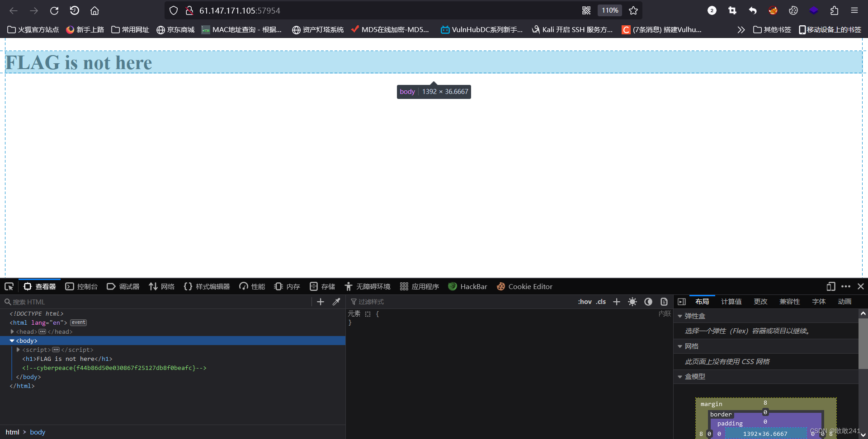The height and width of the screenshot is (439, 868).
Task: Collapse the 盒模型 box model section
Action: click(x=681, y=376)
